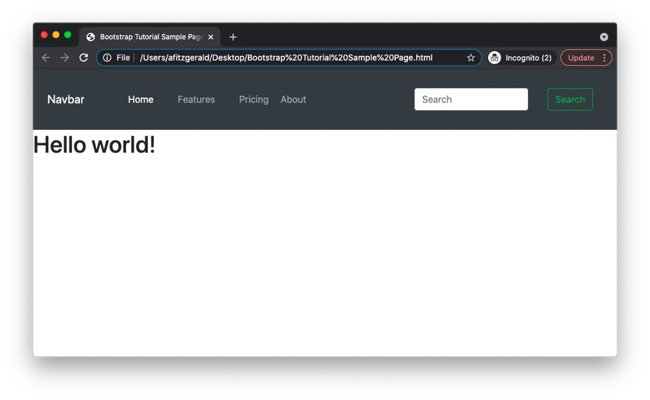Click the Incognito profile icon

tap(495, 58)
